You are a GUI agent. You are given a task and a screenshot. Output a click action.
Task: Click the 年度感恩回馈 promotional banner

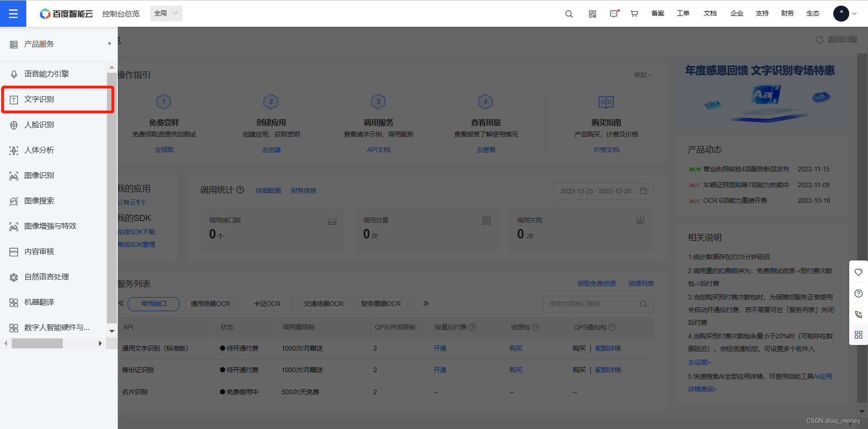click(x=761, y=94)
